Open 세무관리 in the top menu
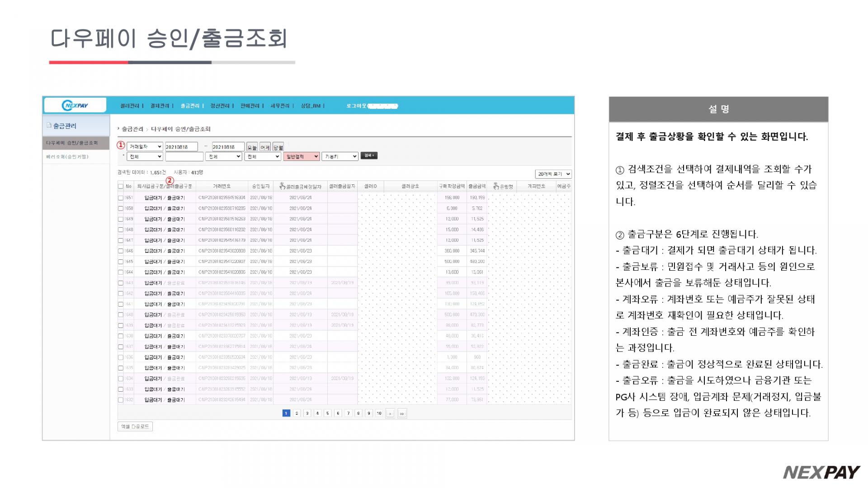Screen dimensions: 868x488 click(x=280, y=106)
